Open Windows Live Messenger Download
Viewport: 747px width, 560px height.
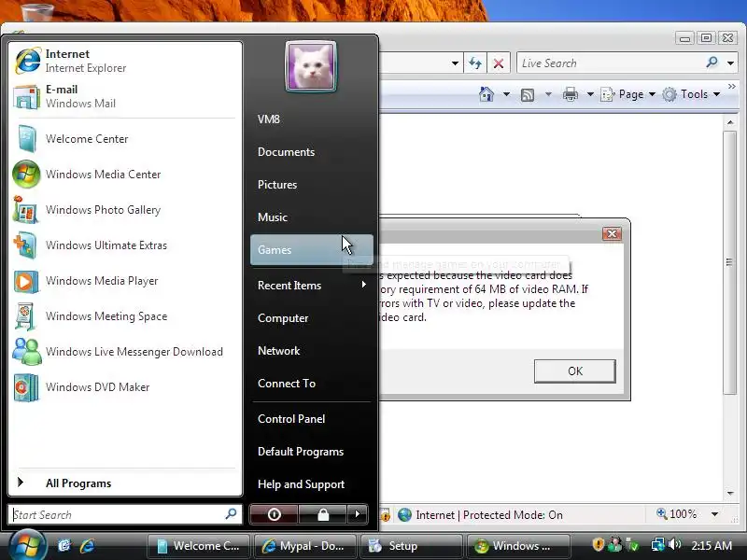pyautogui.click(x=125, y=352)
